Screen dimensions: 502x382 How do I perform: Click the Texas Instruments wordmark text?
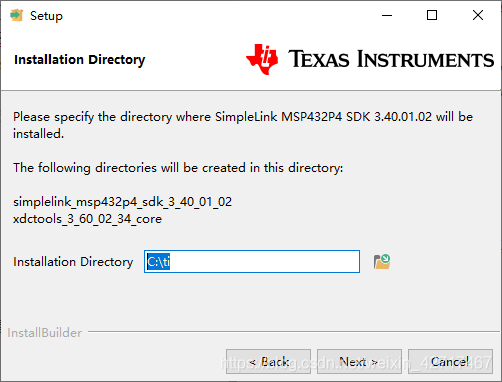pos(391,59)
